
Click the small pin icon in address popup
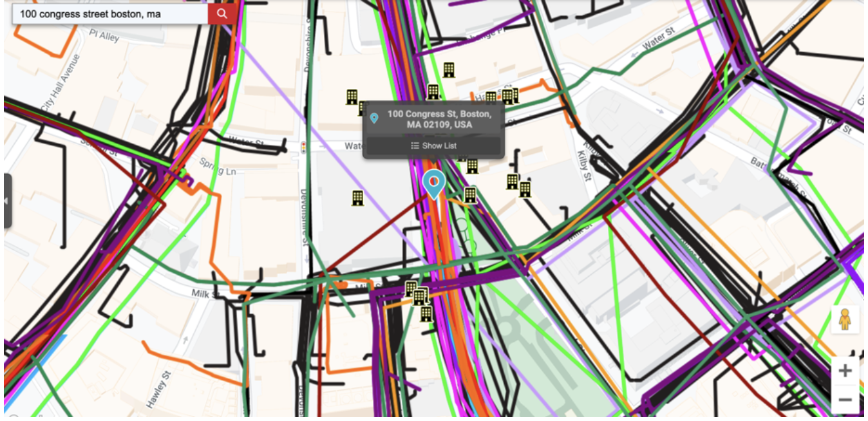point(374,119)
